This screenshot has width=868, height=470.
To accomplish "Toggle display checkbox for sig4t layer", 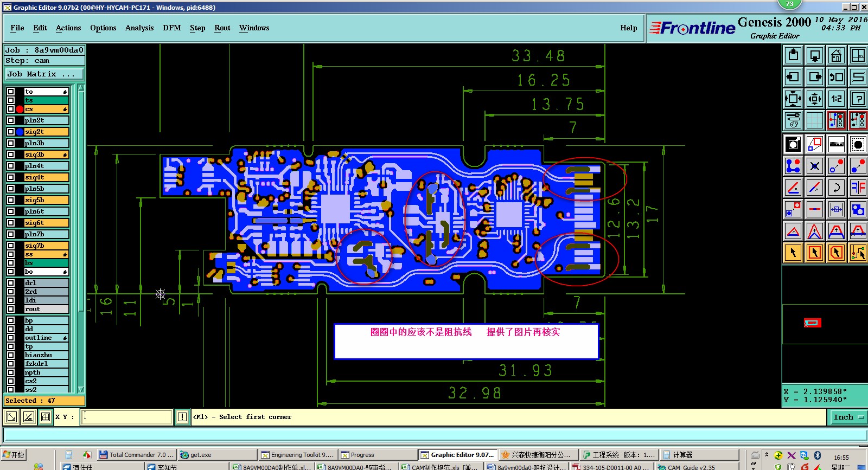I will (11, 177).
